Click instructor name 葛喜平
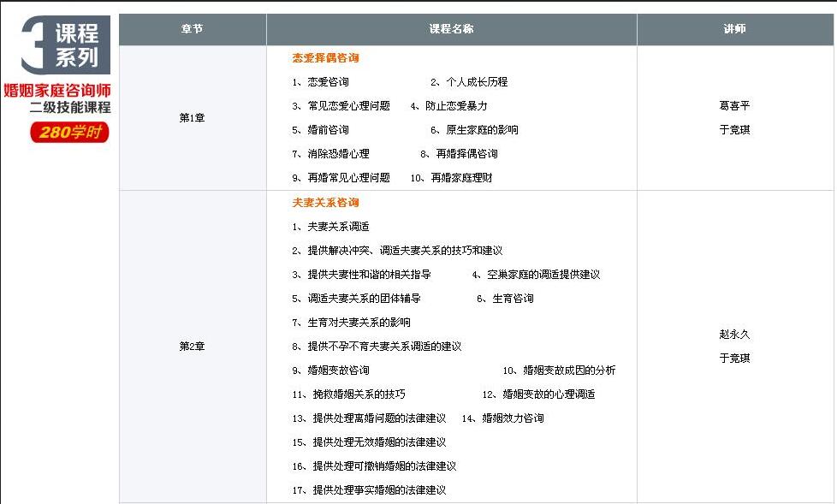Viewport: 837px width, 504px height. 735,106
